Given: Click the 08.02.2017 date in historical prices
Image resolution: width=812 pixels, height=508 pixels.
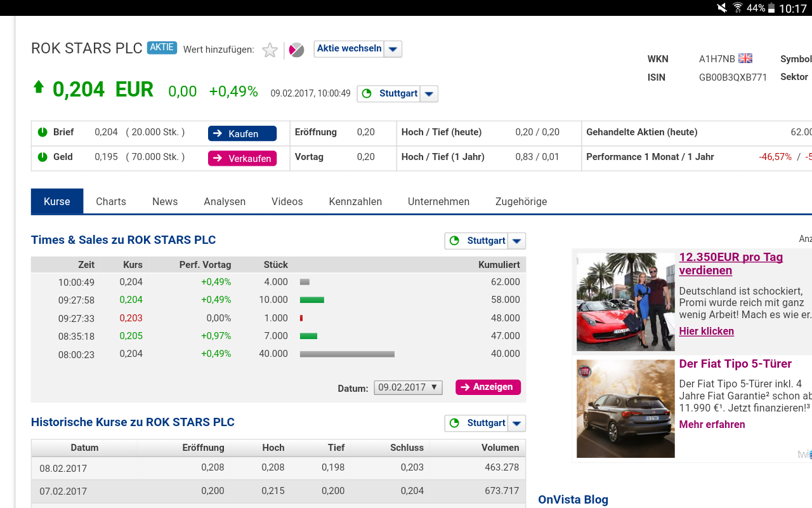Looking at the screenshot, I should click(x=63, y=469).
